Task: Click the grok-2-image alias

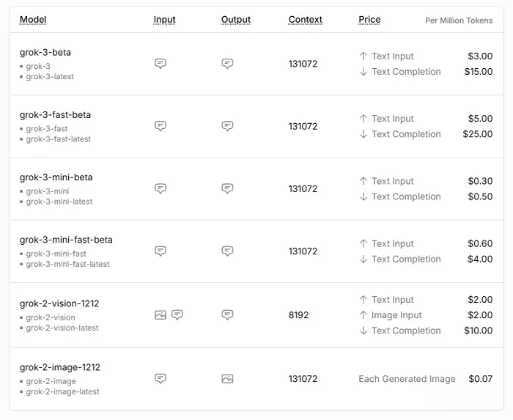Action: pos(51,381)
